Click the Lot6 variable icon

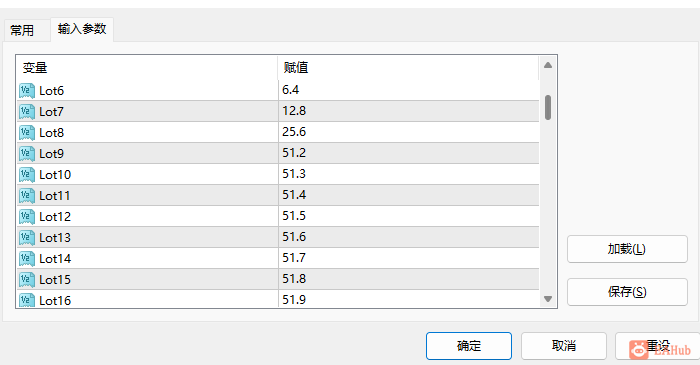point(27,91)
